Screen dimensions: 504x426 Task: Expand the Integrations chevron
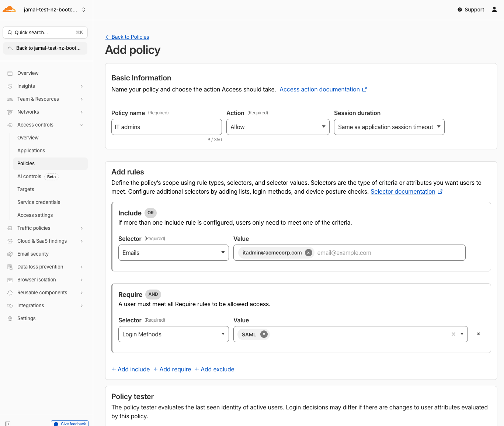click(x=81, y=306)
